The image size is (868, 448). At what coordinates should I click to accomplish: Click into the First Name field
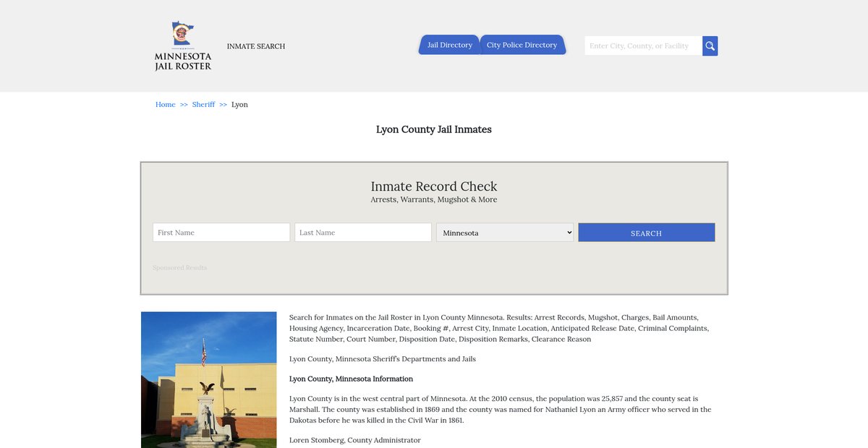[x=221, y=233]
